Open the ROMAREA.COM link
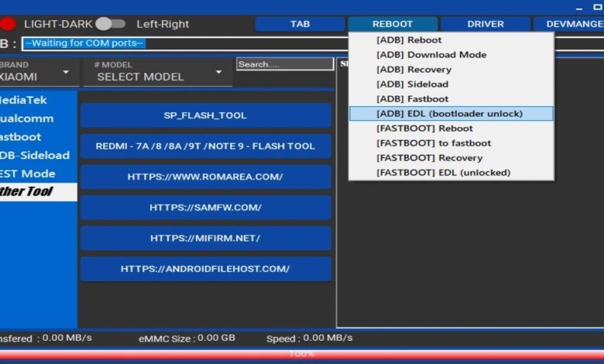Viewport: 604px width, 364px height. pos(205,177)
